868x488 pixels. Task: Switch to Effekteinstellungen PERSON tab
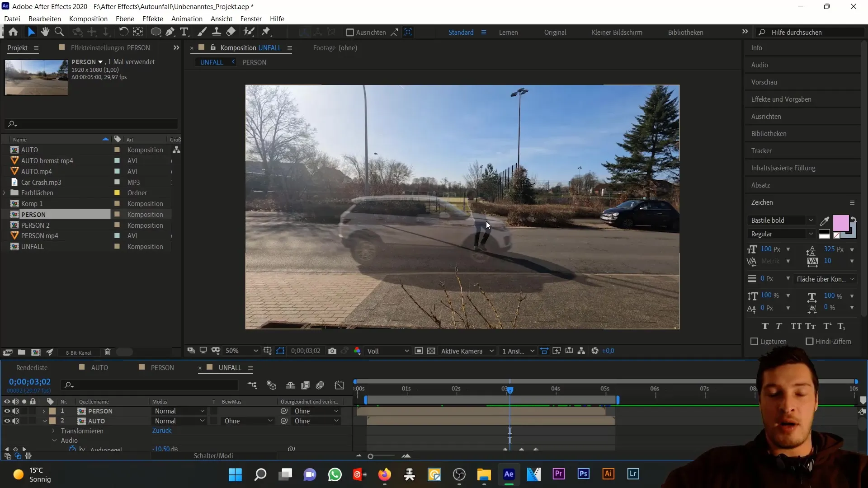point(110,48)
